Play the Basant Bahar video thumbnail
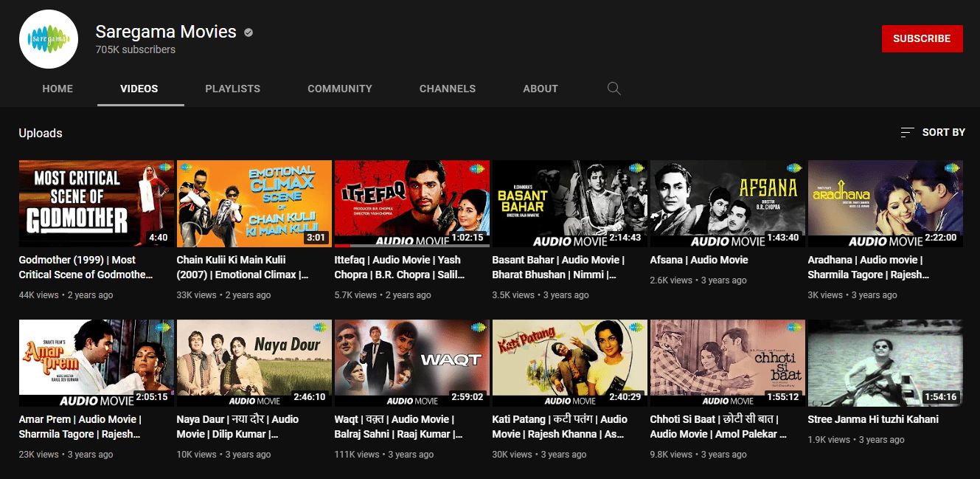980x479 pixels. 569,204
